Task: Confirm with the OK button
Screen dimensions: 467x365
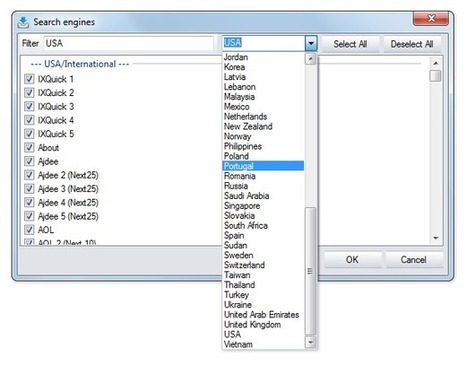Action: (352, 260)
